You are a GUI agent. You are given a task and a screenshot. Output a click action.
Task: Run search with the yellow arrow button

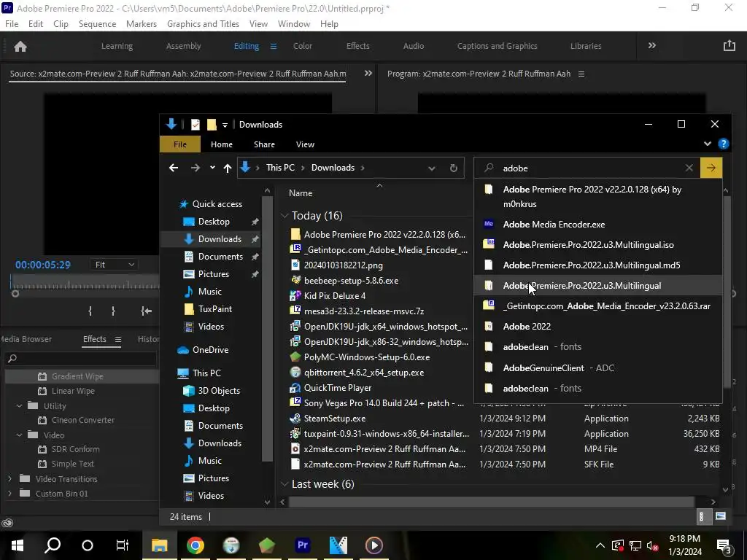pos(711,168)
